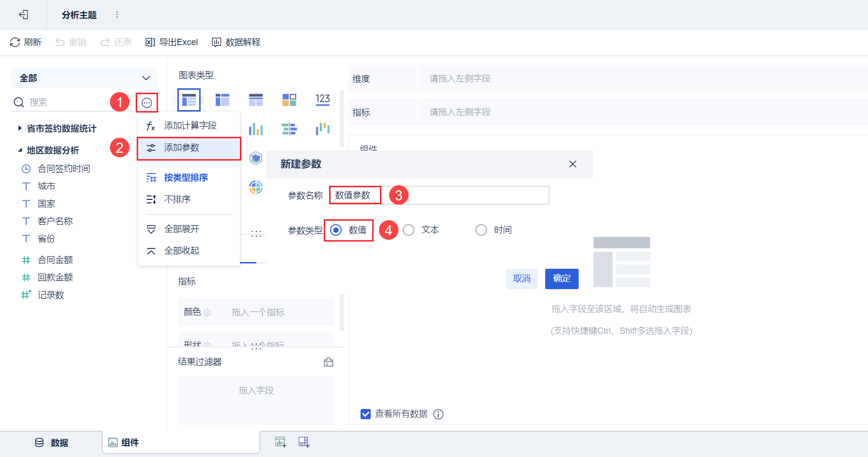Click the 撤销 undo button
Screen dimensions: 868x457
point(71,42)
